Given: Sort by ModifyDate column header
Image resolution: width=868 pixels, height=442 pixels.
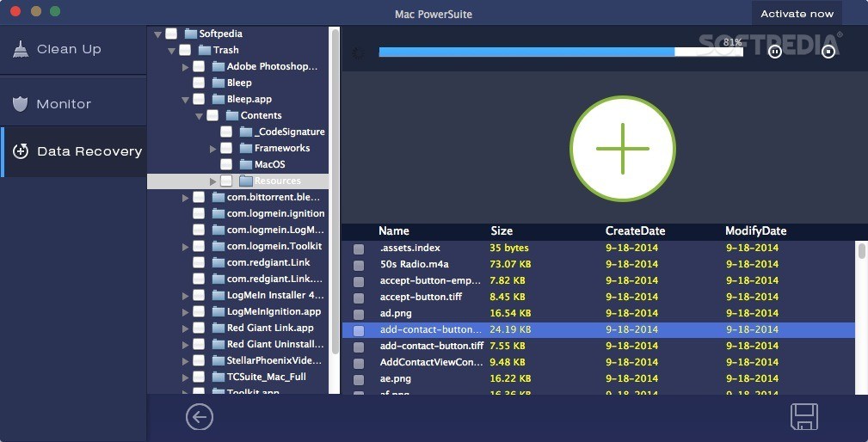Looking at the screenshot, I should click(x=755, y=230).
